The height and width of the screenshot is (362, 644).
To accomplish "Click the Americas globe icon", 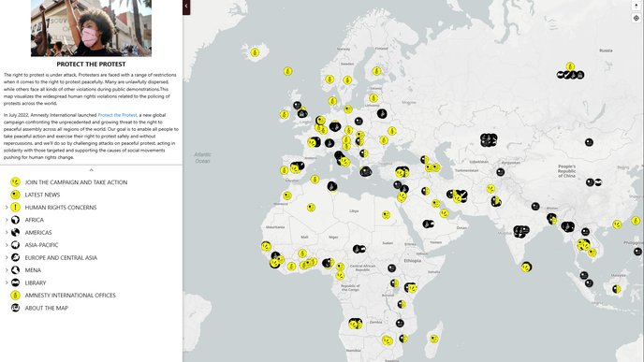I will tap(15, 232).
